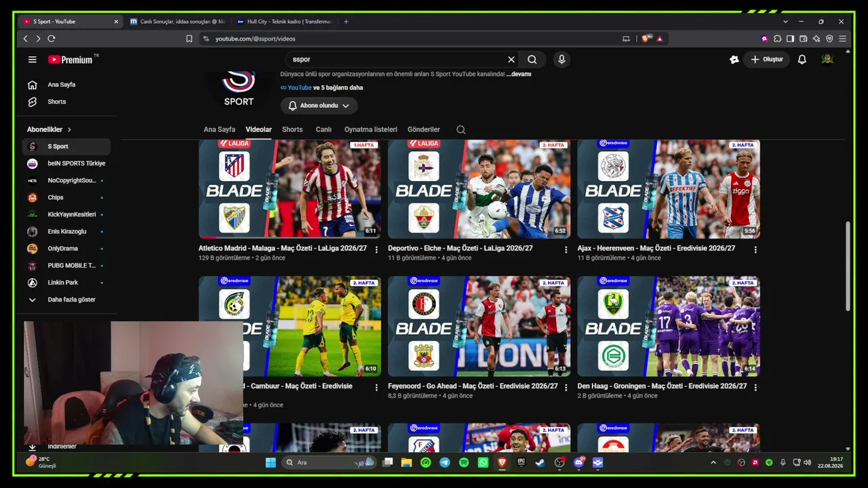868x488 pixels.
Task: Expand the channel description with ...devamı
Action: point(519,74)
